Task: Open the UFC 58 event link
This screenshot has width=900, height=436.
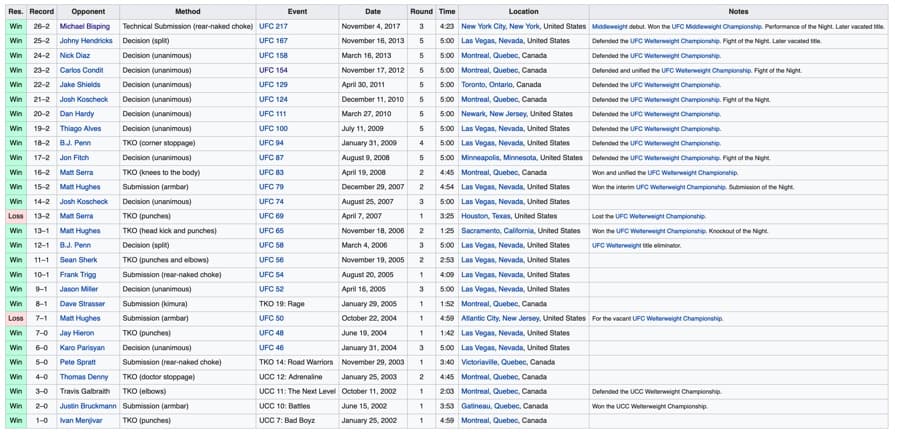Action: pos(271,246)
